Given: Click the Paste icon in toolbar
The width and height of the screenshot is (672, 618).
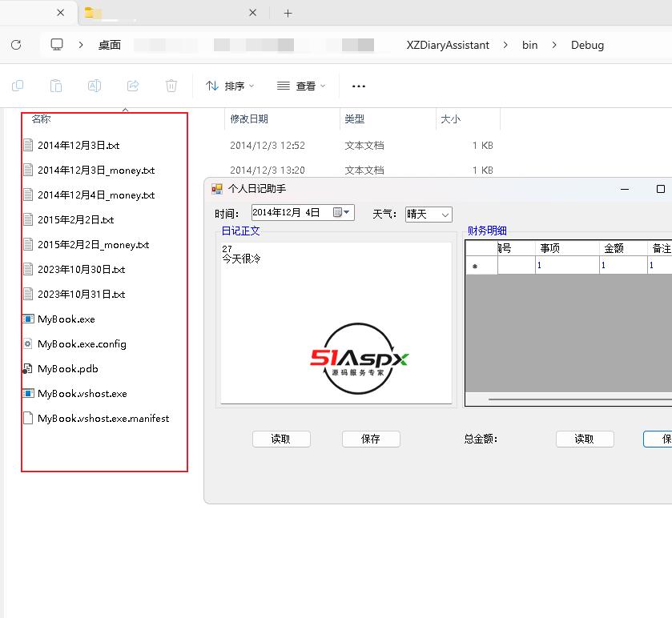Looking at the screenshot, I should pos(56,86).
